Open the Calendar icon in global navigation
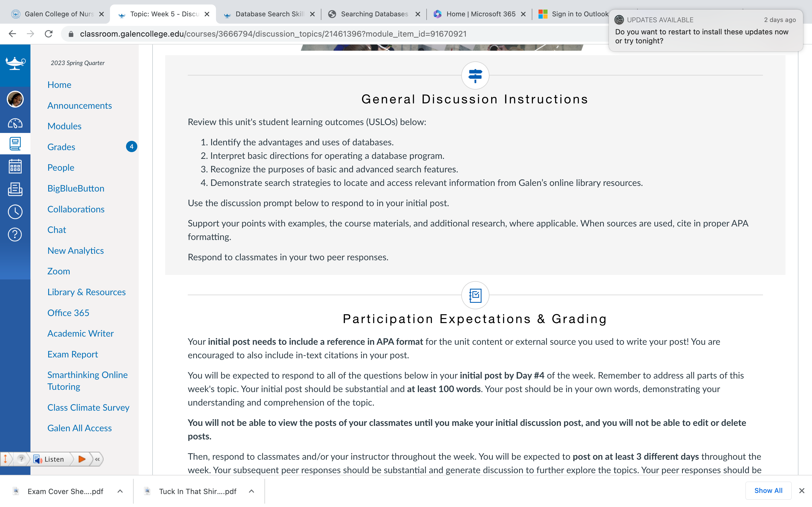This screenshot has width=812, height=507. click(15, 166)
